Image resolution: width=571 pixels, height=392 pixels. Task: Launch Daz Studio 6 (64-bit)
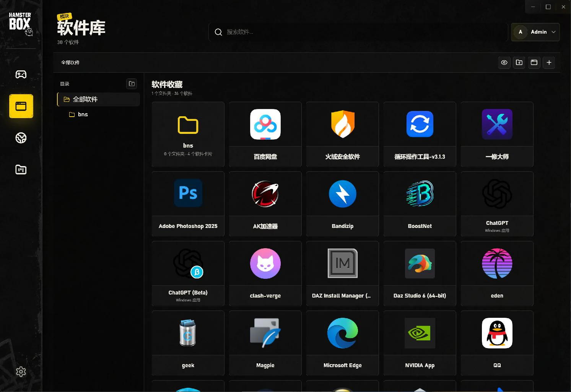tap(420, 273)
